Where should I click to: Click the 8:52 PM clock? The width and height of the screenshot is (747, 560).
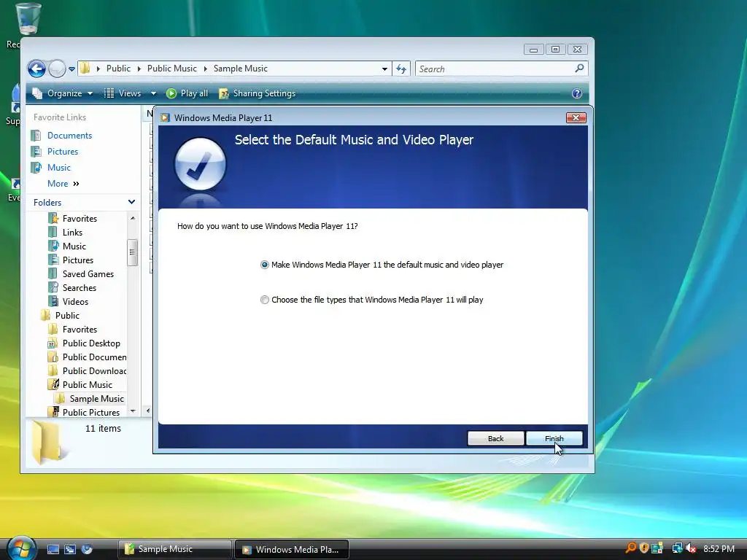coord(719,548)
